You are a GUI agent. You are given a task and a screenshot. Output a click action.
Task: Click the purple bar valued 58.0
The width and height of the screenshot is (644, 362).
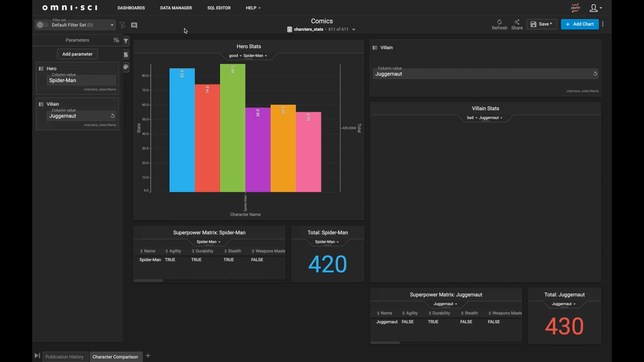pos(258,150)
